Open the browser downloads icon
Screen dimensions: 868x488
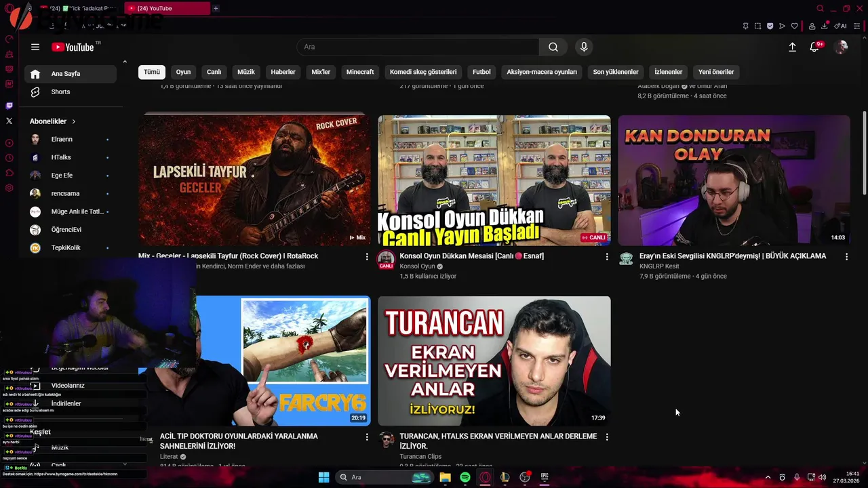pos(825,26)
